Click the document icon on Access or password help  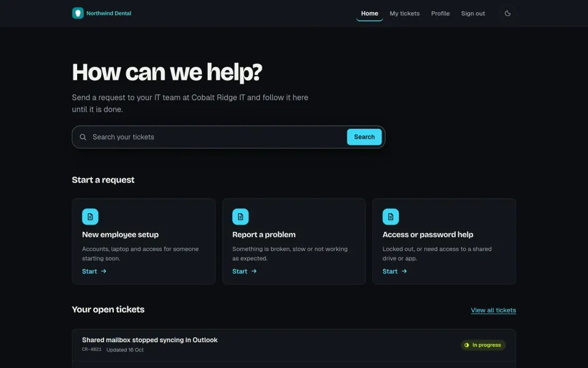point(390,217)
